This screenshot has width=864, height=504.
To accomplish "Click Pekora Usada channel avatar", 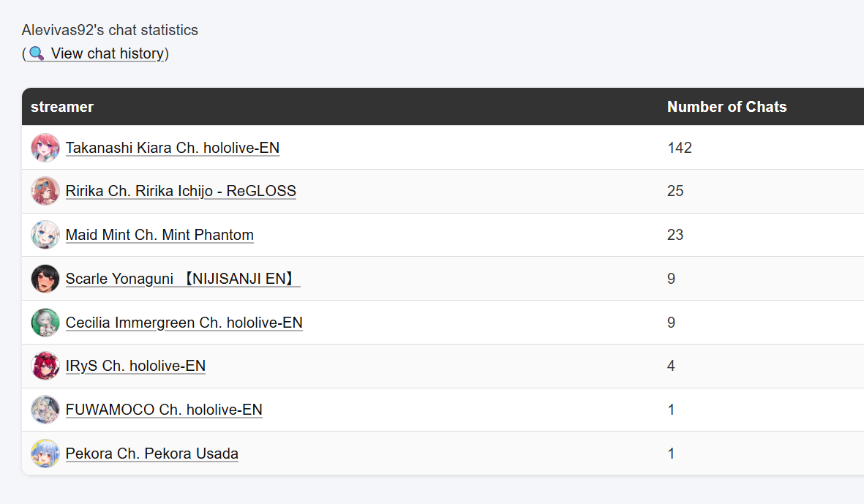I will [45, 454].
